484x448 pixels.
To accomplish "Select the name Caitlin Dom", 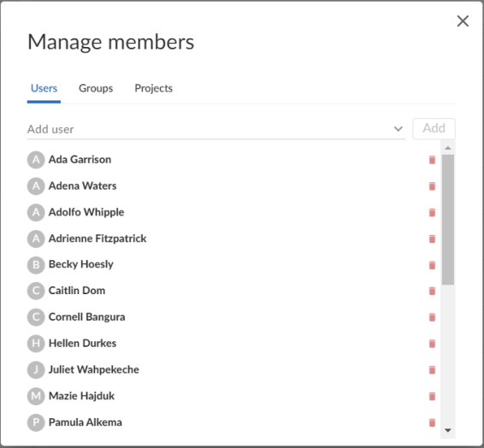I will pos(77,291).
